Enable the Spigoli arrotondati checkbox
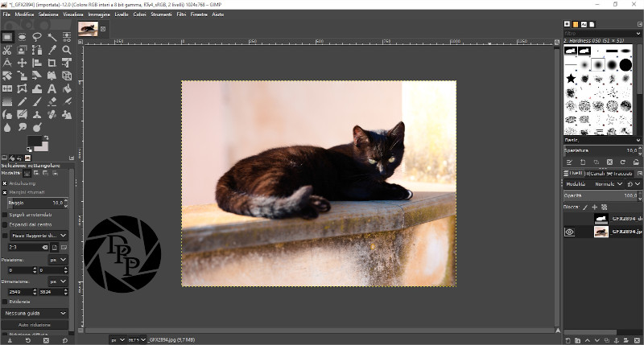The height and width of the screenshot is (345, 644). coord(5,215)
